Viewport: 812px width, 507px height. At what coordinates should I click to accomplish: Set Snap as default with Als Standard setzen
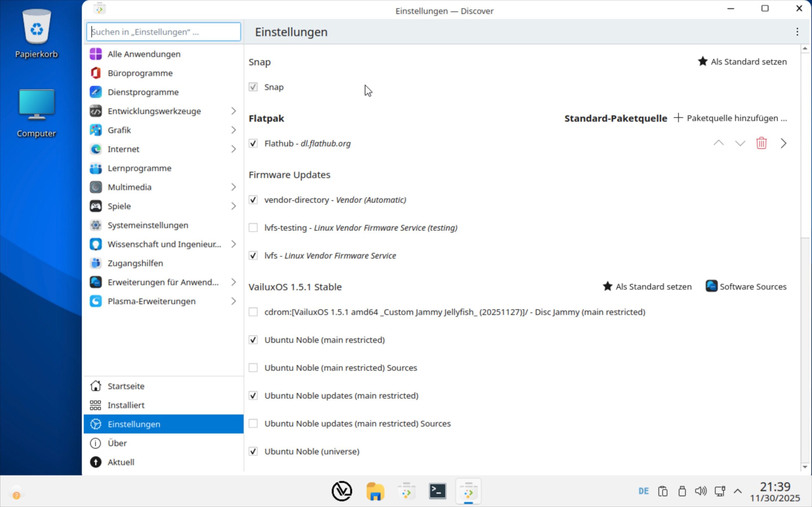click(742, 62)
